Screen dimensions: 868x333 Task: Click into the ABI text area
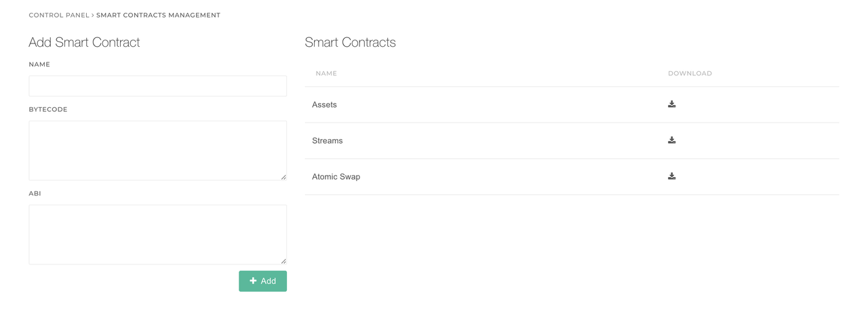[x=157, y=235]
